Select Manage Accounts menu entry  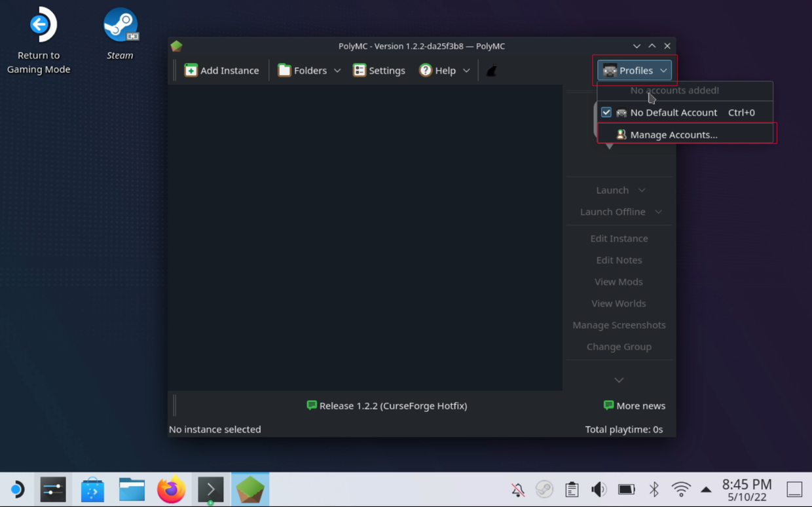[x=685, y=135]
